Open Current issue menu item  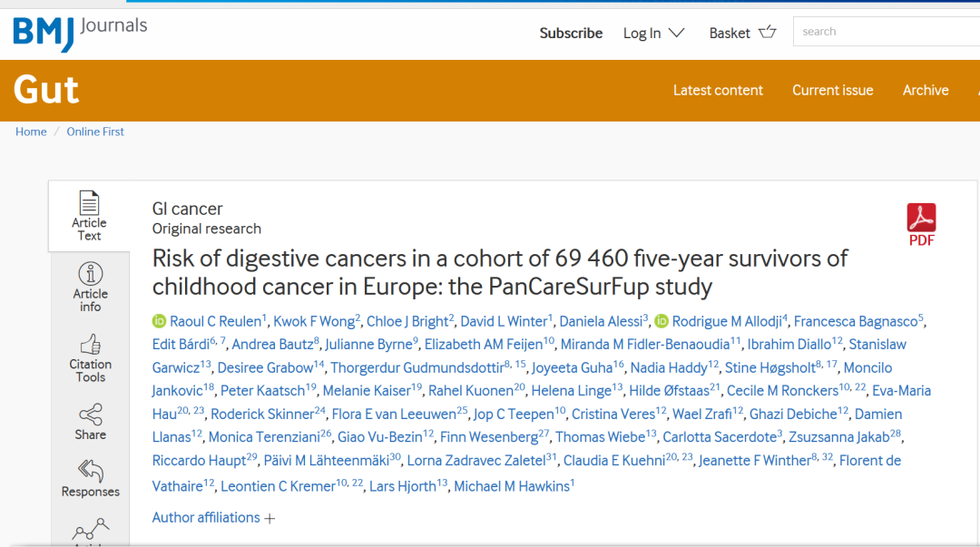click(x=832, y=91)
